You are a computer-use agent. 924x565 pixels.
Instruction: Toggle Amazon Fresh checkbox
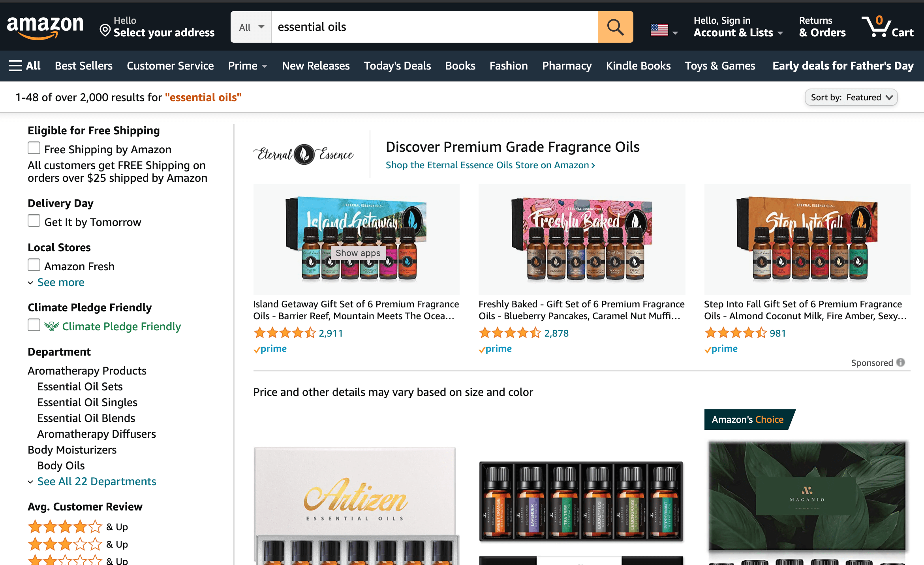tap(34, 265)
